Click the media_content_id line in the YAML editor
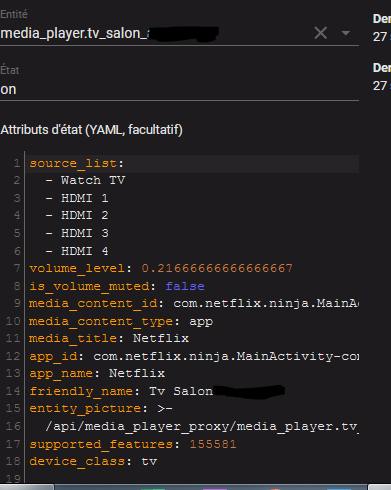The height and width of the screenshot is (490, 391). point(194,304)
